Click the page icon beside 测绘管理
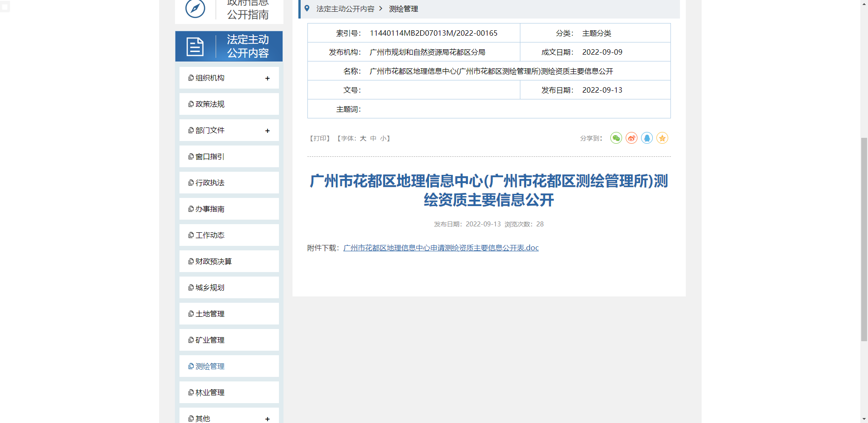This screenshot has width=868, height=423. pyautogui.click(x=191, y=366)
